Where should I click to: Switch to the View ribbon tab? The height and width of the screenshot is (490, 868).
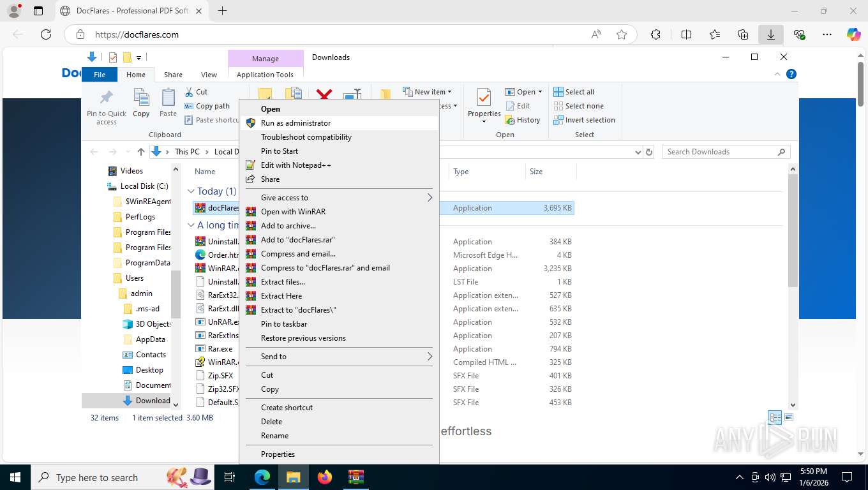(209, 75)
